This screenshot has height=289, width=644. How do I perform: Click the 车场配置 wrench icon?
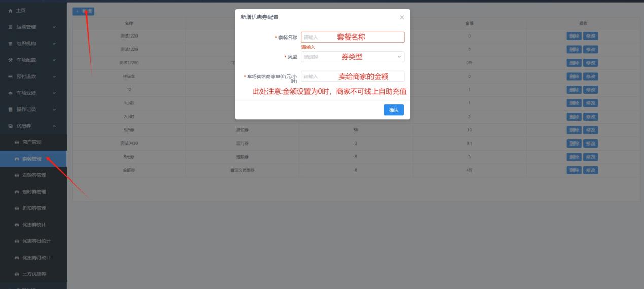(x=10, y=60)
